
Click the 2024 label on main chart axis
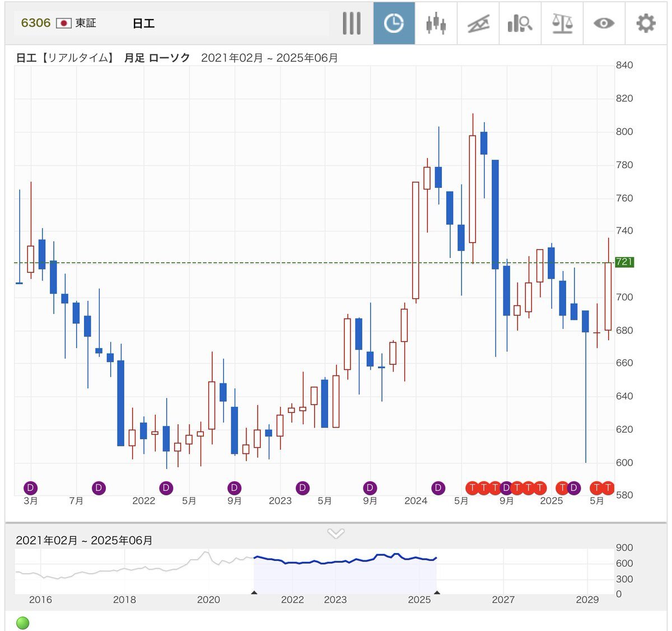(x=416, y=501)
